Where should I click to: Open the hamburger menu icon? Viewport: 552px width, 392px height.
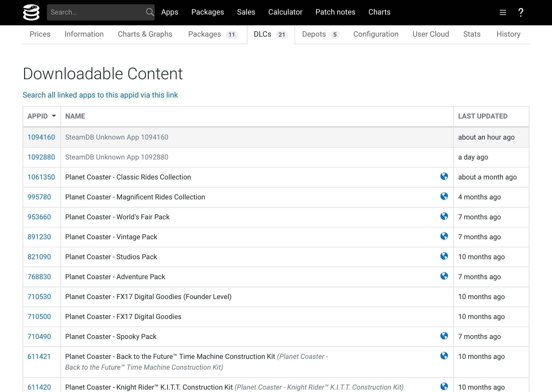tap(503, 12)
